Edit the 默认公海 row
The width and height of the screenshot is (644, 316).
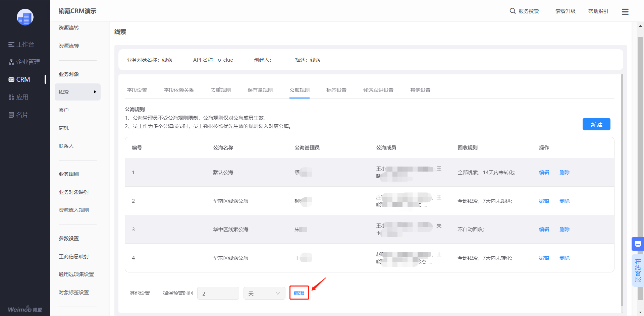544,172
